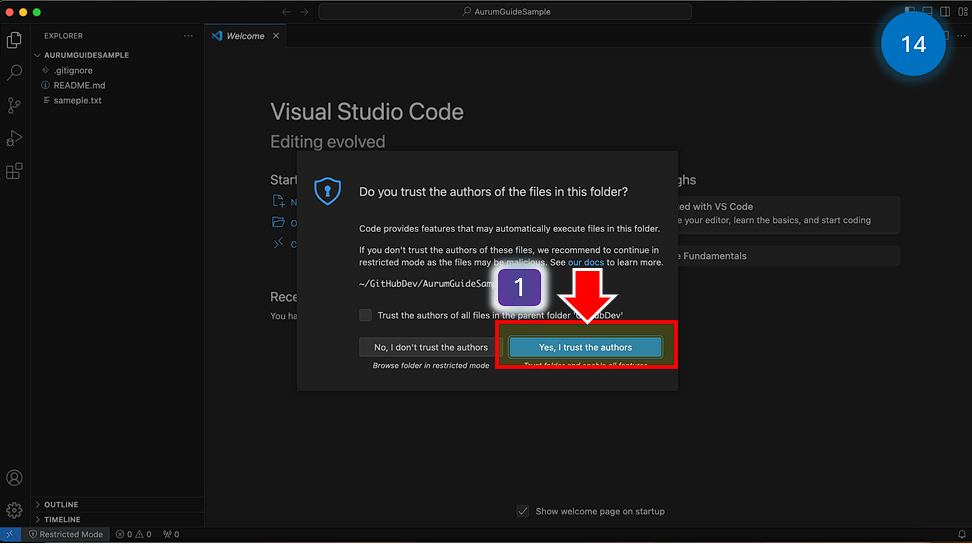Click the workspace trust shield icon in dialog
Image resolution: width=972 pixels, height=544 pixels.
click(327, 191)
